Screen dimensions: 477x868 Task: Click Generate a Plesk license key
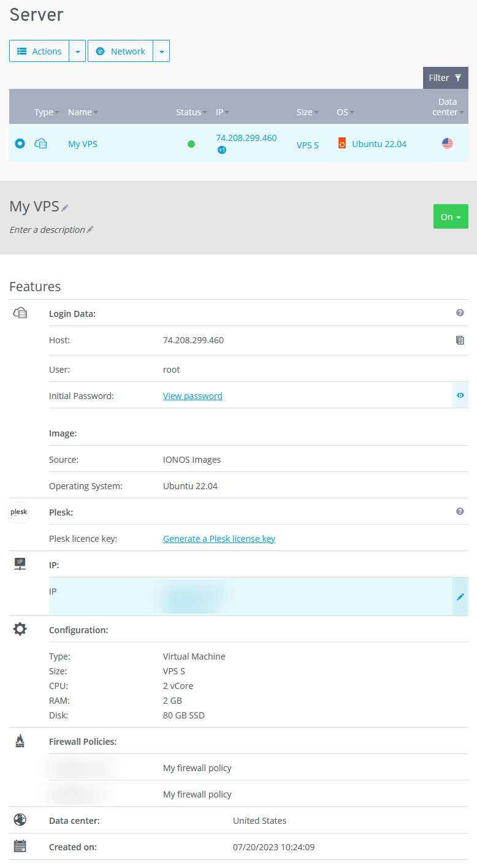coord(219,538)
